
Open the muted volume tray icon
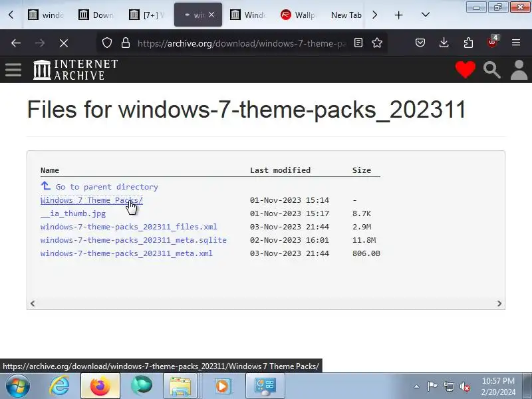click(464, 386)
